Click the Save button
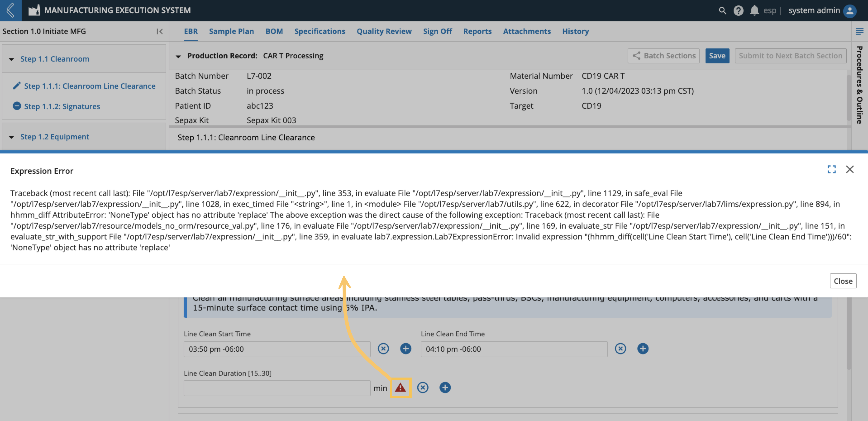Image resolution: width=868 pixels, height=421 pixels. point(717,56)
